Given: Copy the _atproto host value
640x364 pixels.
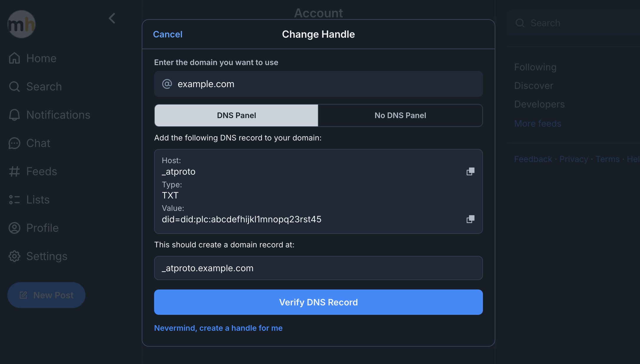Looking at the screenshot, I should pyautogui.click(x=470, y=171).
